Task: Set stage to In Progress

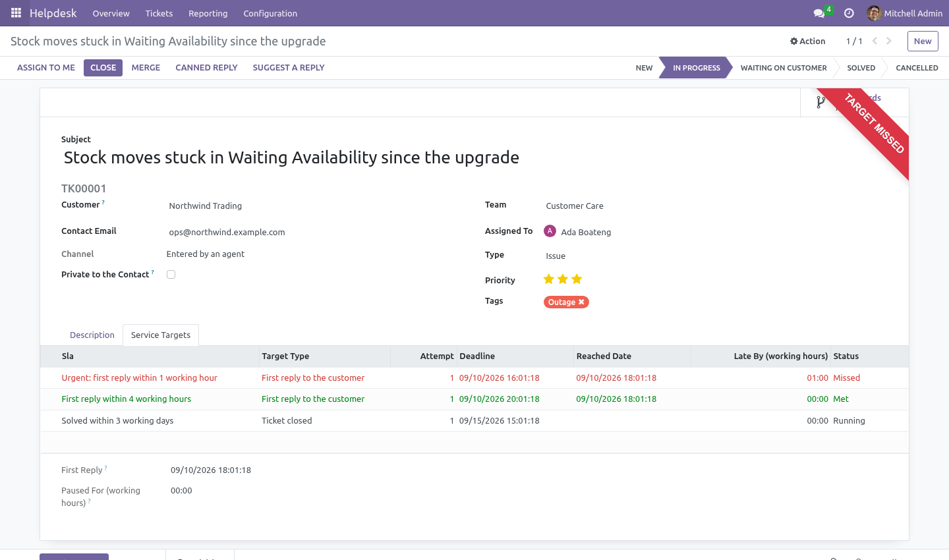Action: [696, 68]
